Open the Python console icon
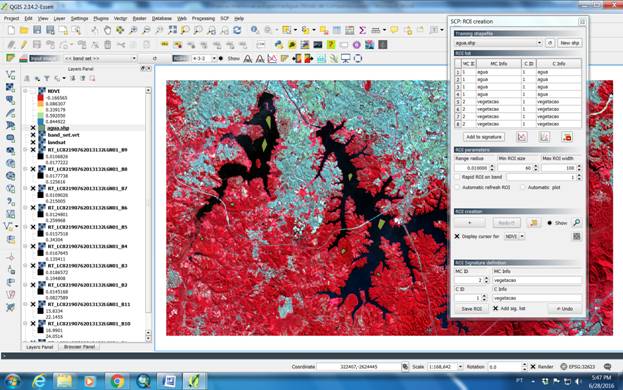The height and width of the screenshot is (390, 623). coord(279,45)
